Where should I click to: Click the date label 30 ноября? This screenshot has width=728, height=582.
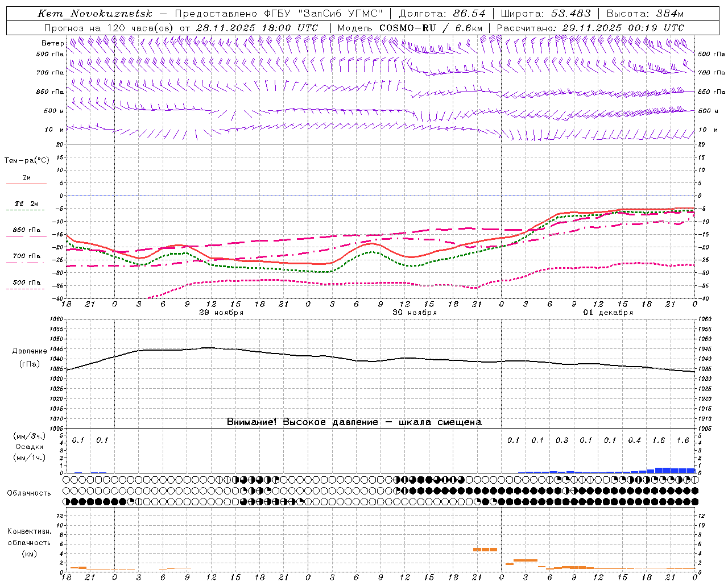click(415, 313)
